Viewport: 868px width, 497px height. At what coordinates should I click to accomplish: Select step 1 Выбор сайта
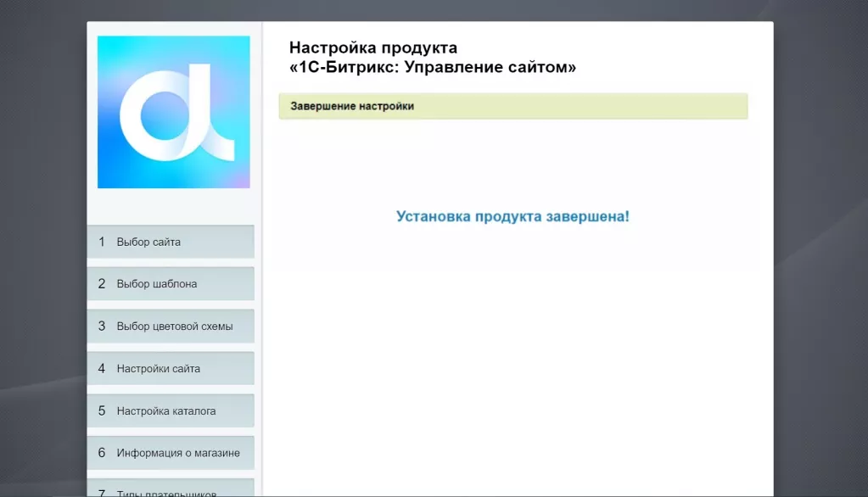coord(171,242)
